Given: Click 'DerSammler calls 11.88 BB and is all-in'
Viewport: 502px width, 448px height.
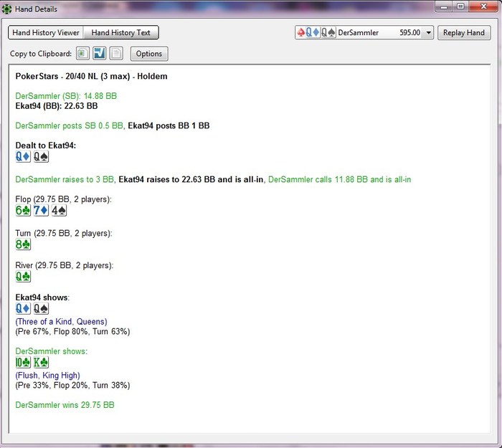Looking at the screenshot, I should tap(339, 179).
